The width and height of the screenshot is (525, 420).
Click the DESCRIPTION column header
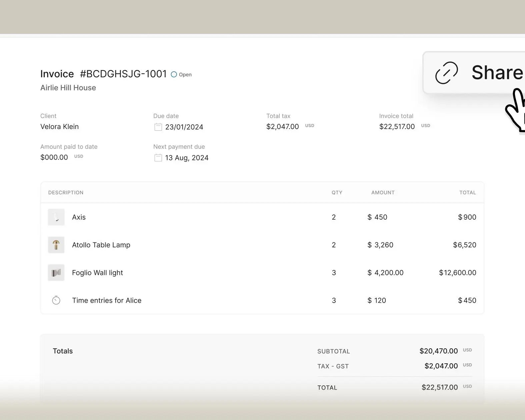66,193
